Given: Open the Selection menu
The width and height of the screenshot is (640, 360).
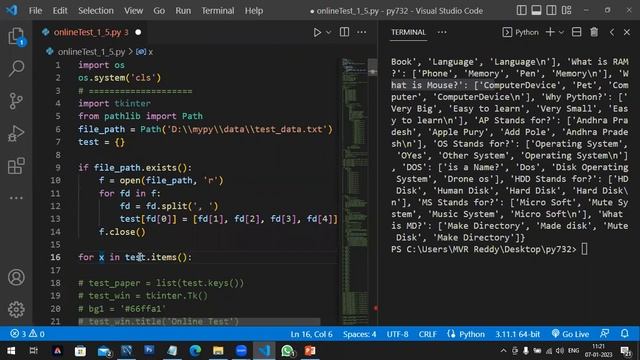Looking at the screenshot, I should [96, 11].
